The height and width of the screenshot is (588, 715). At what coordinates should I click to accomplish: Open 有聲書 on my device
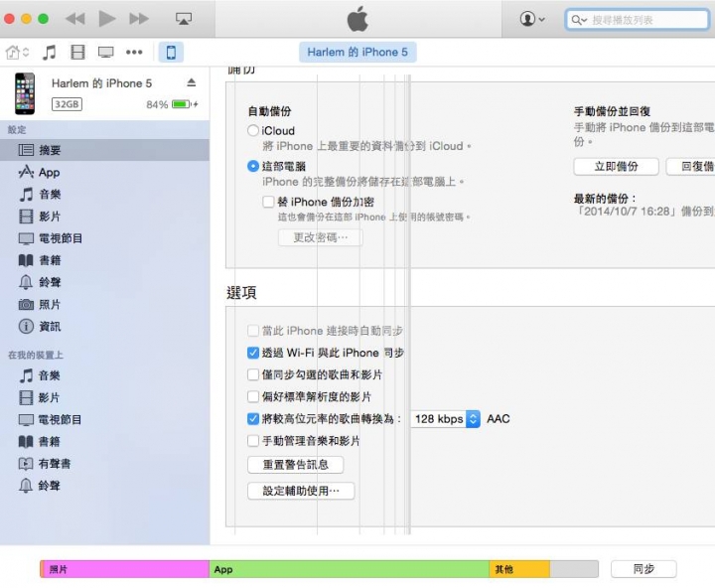point(105,464)
